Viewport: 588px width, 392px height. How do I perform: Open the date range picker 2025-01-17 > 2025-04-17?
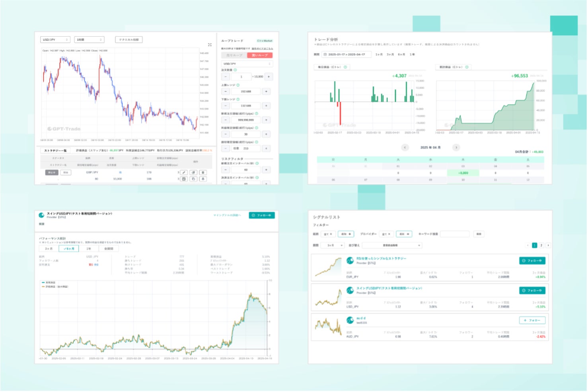347,54
